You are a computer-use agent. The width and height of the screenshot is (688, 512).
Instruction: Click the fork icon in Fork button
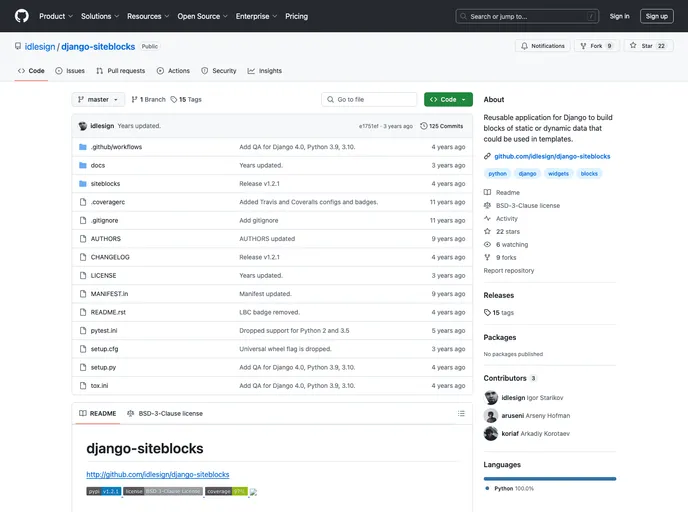pos(583,46)
